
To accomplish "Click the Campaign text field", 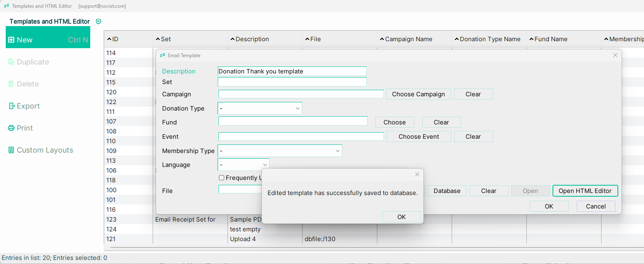I will (x=301, y=94).
